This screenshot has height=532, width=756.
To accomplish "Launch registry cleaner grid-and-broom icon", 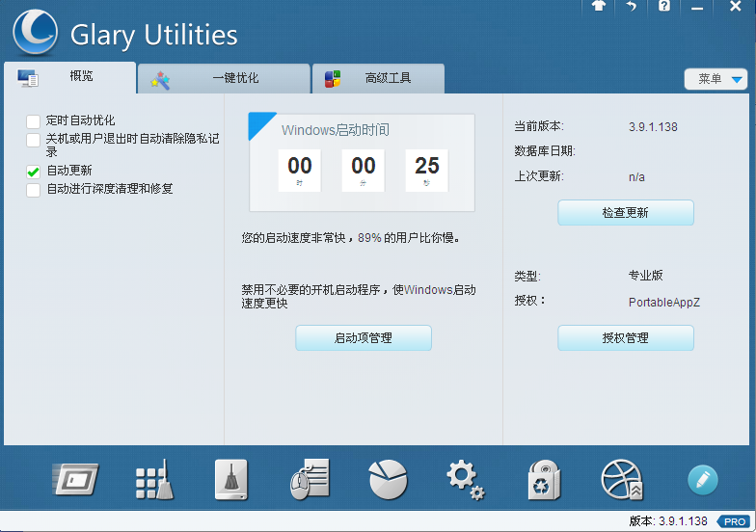I will click(154, 479).
